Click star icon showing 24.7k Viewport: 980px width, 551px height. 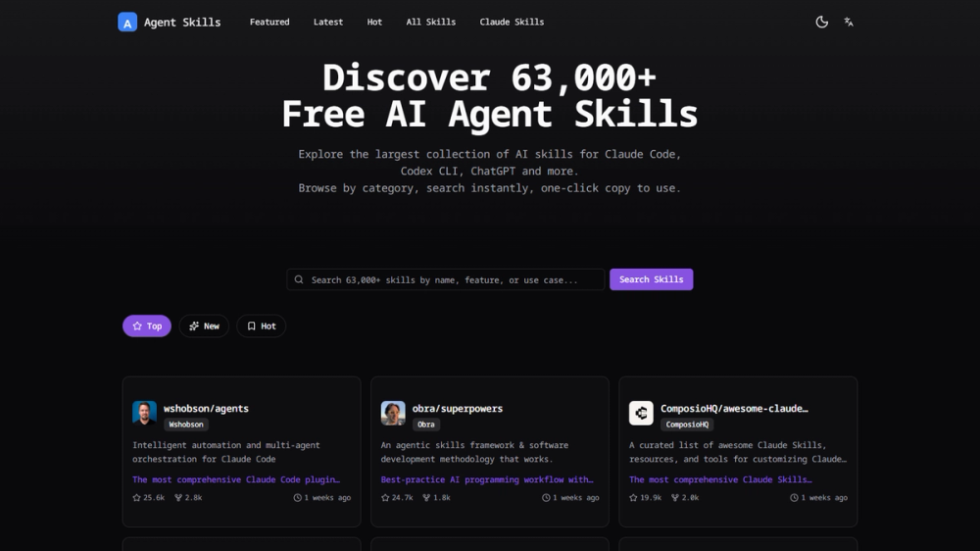click(385, 498)
